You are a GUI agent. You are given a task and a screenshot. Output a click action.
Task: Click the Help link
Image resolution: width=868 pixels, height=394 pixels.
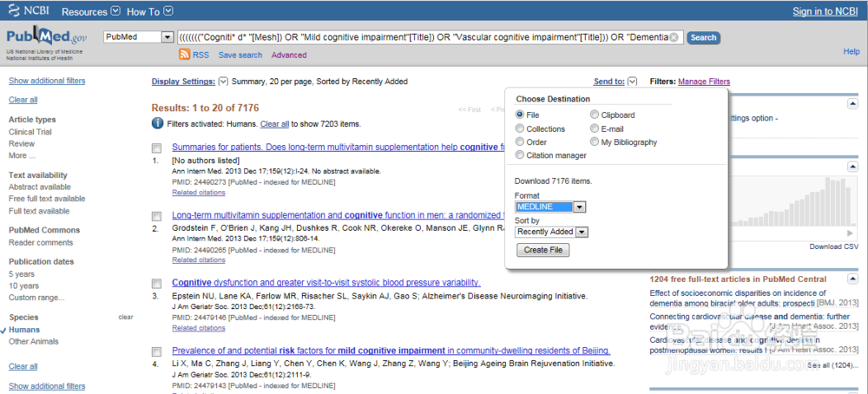pos(852,51)
